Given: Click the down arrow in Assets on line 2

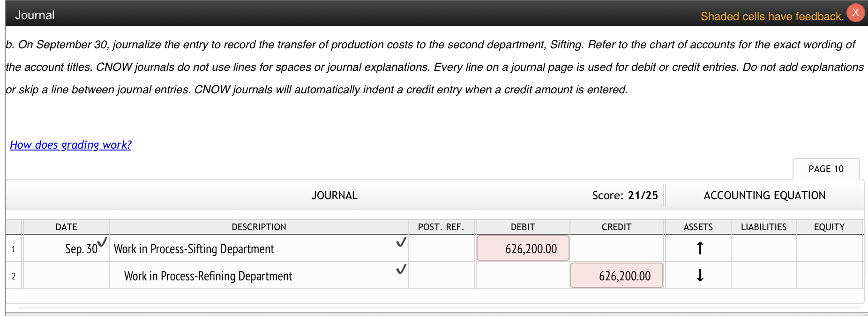Looking at the screenshot, I should click(700, 275).
